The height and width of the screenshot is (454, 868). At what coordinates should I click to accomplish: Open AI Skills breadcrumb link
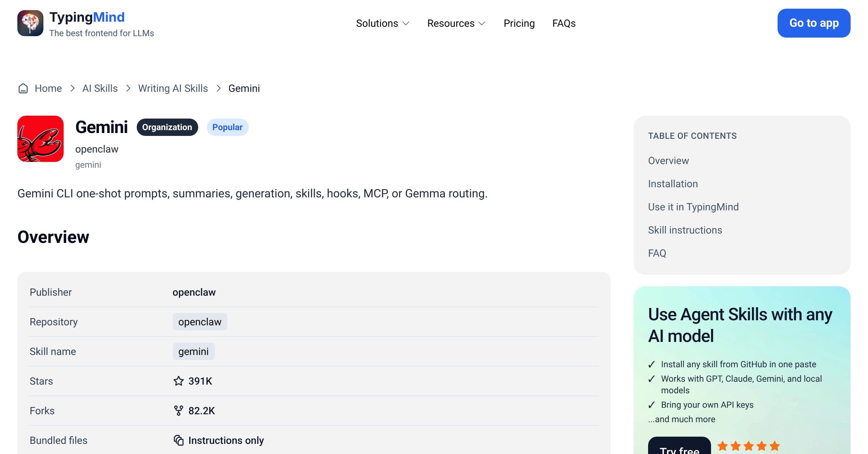[x=100, y=88]
